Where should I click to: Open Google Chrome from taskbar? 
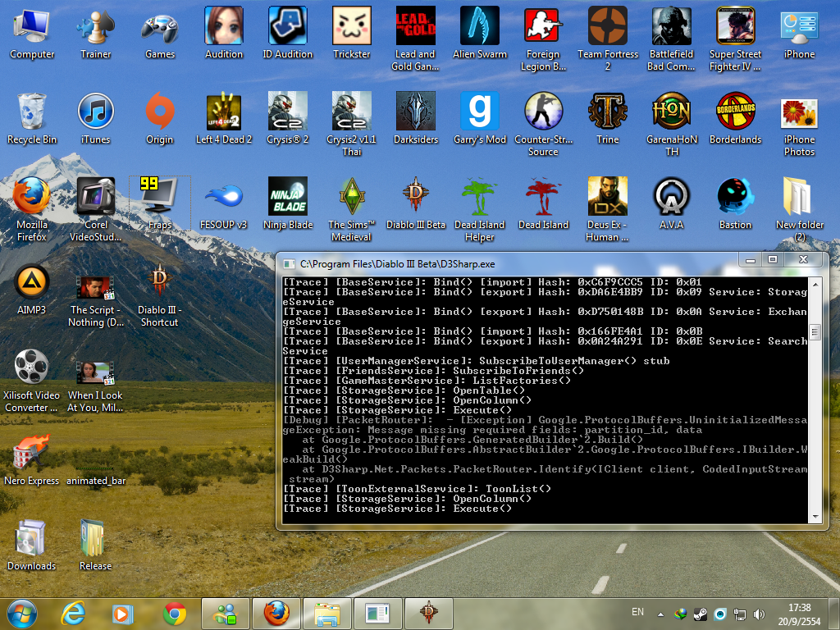(x=175, y=614)
